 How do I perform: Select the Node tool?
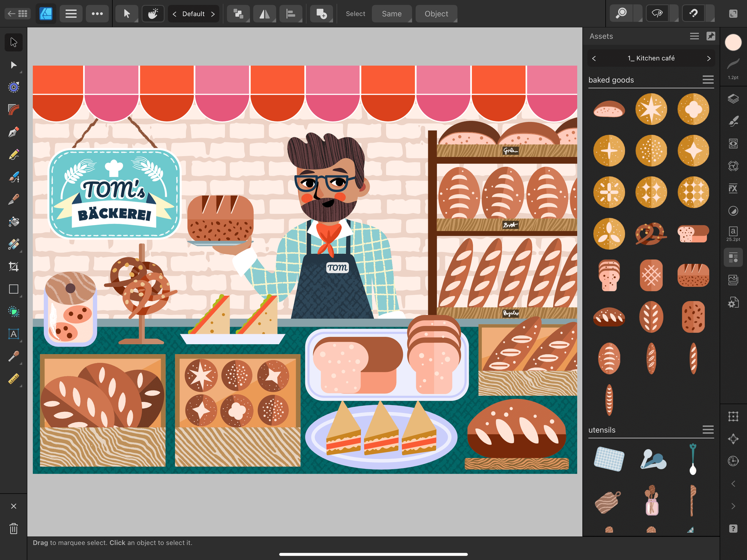(13, 65)
